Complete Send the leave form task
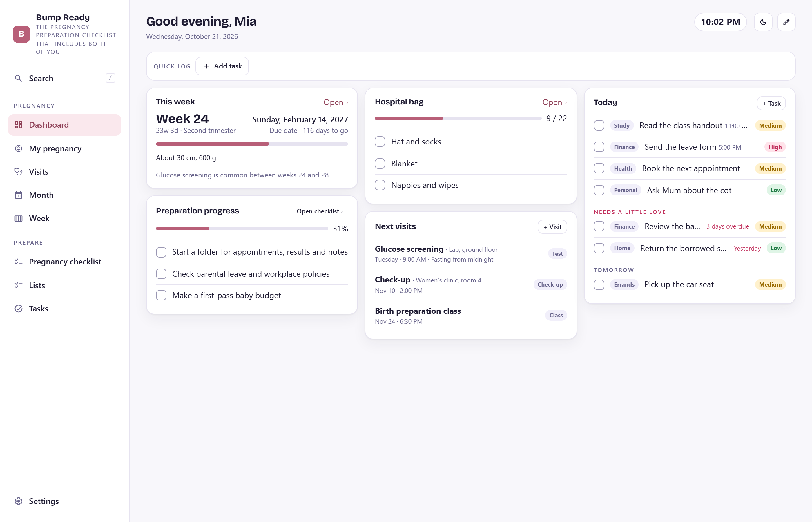This screenshot has height=522, width=812. tap(599, 147)
